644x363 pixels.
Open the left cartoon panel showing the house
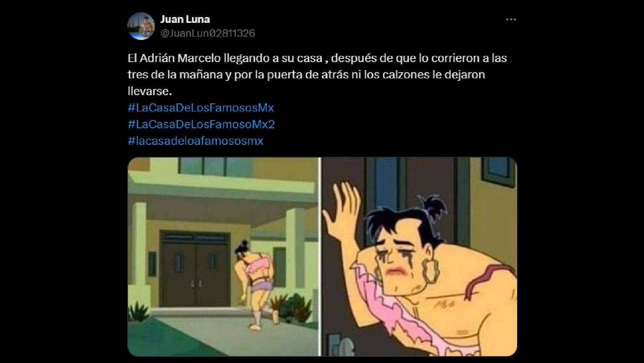(223, 257)
